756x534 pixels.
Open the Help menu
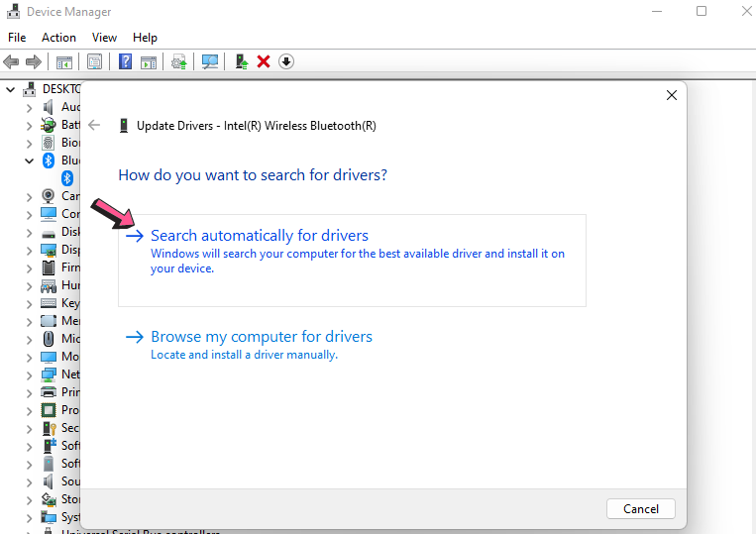(145, 38)
